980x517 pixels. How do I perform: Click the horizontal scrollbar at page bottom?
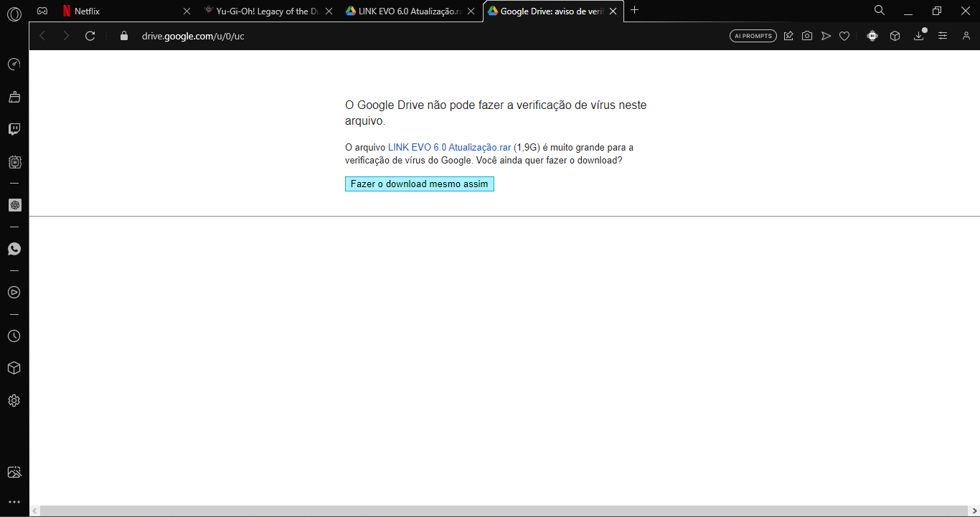pos(505,511)
